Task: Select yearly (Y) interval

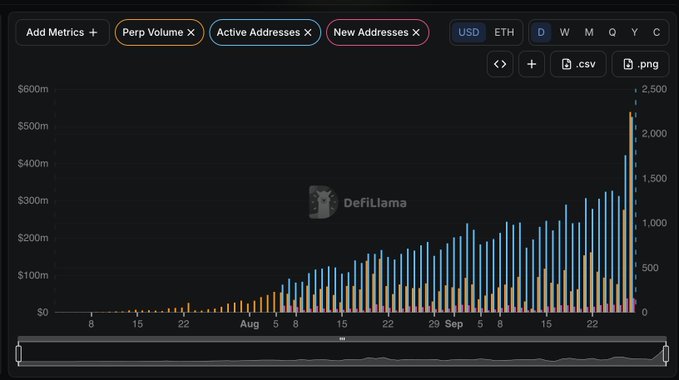Action: (634, 32)
